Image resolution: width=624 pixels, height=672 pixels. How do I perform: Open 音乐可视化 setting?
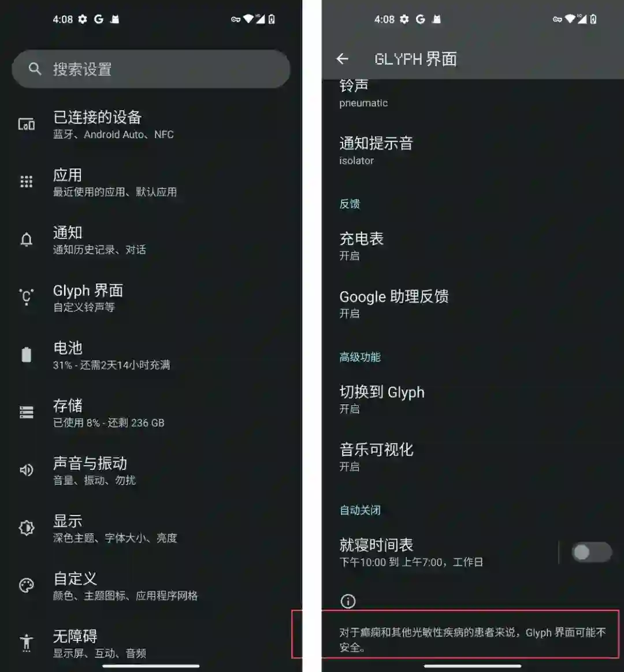tap(473, 457)
